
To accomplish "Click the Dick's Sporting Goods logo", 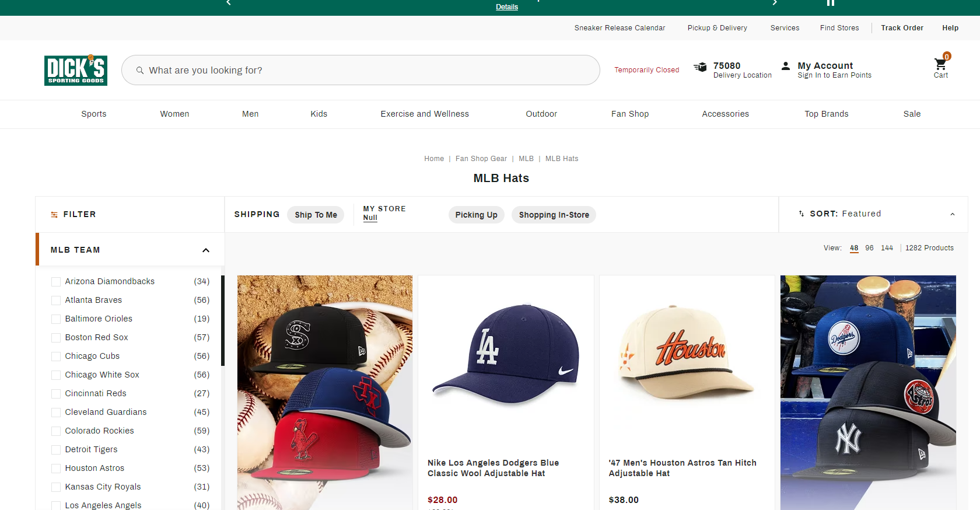I will click(x=75, y=70).
